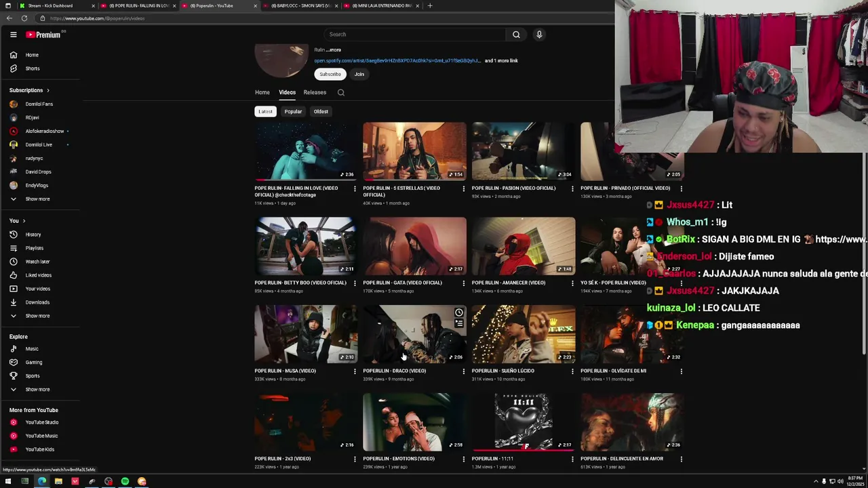Open the You section chevron
Screen dimensions: 868x488
pos(24,221)
